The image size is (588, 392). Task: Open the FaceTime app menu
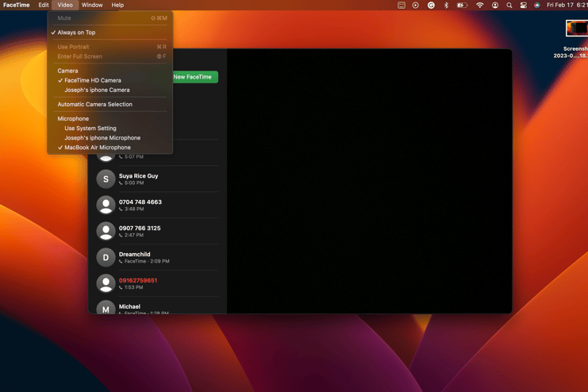[x=16, y=6]
